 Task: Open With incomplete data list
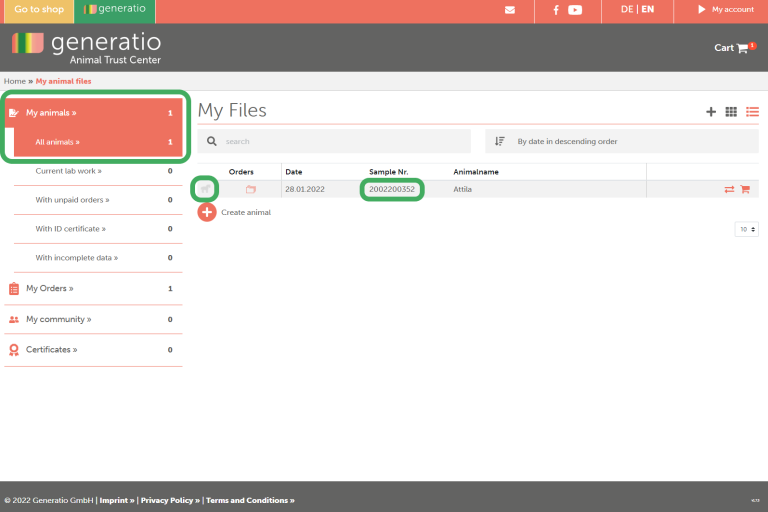click(98, 258)
